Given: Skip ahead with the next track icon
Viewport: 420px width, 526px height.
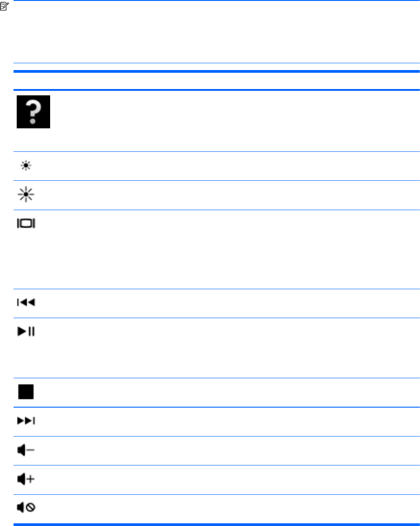Looking at the screenshot, I should point(27,421).
